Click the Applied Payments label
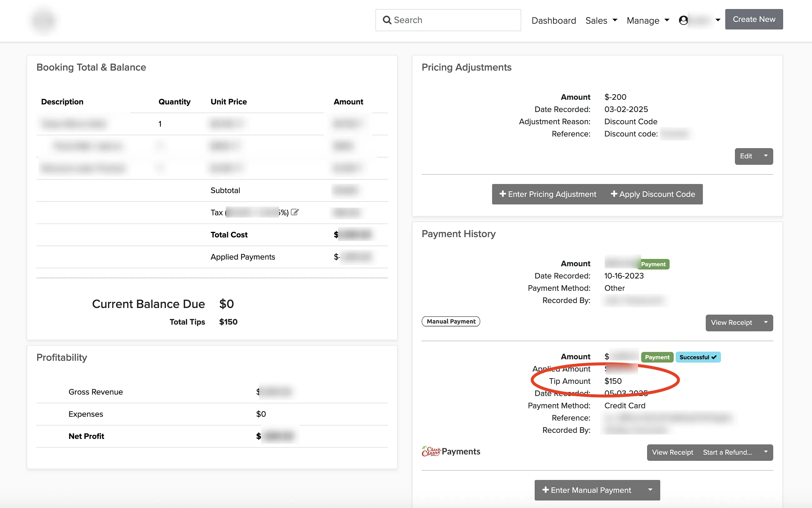This screenshot has width=812, height=508. tap(243, 257)
